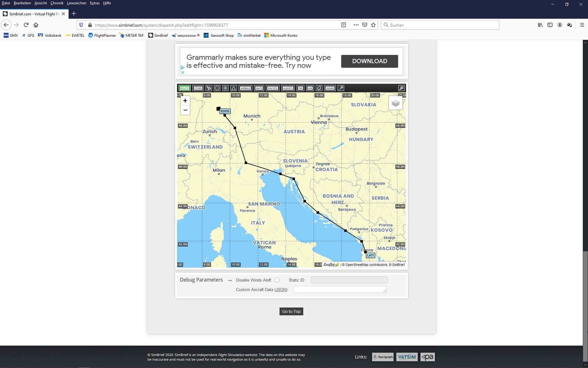Open the Chronik menu
The width and height of the screenshot is (588, 368).
[x=57, y=3]
